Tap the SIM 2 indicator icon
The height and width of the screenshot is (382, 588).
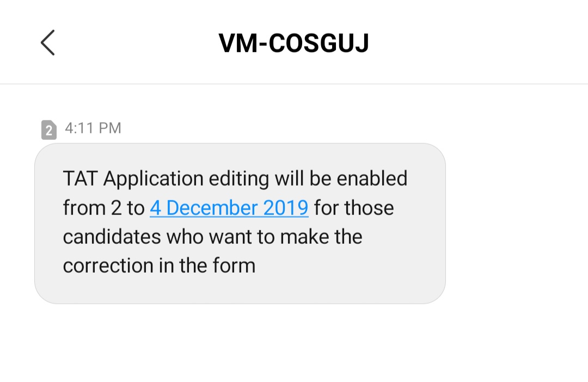click(x=49, y=130)
